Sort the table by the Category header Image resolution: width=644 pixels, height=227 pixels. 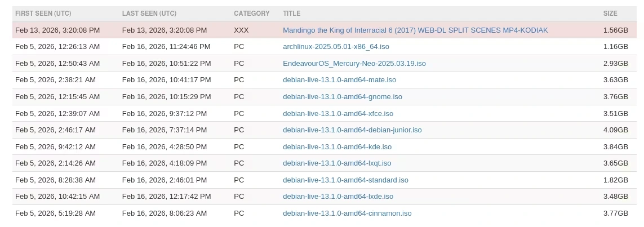pos(251,14)
